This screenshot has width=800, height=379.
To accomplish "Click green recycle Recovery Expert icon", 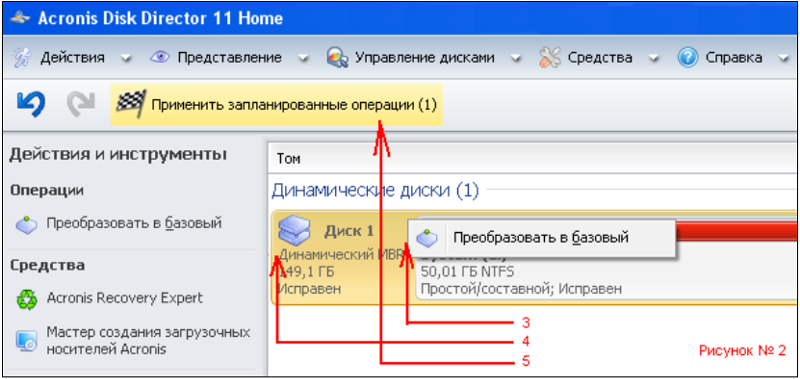I will [26, 299].
